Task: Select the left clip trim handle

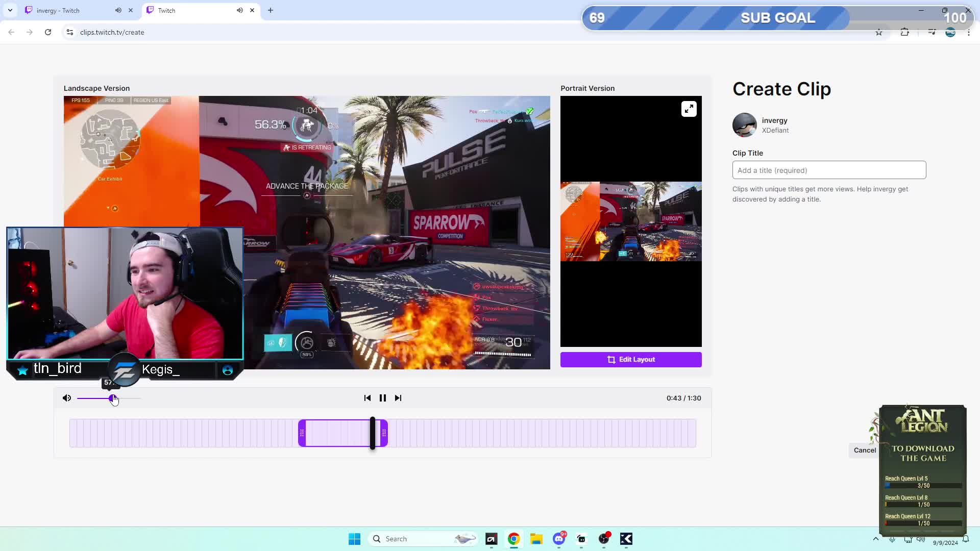Action: coord(302,433)
